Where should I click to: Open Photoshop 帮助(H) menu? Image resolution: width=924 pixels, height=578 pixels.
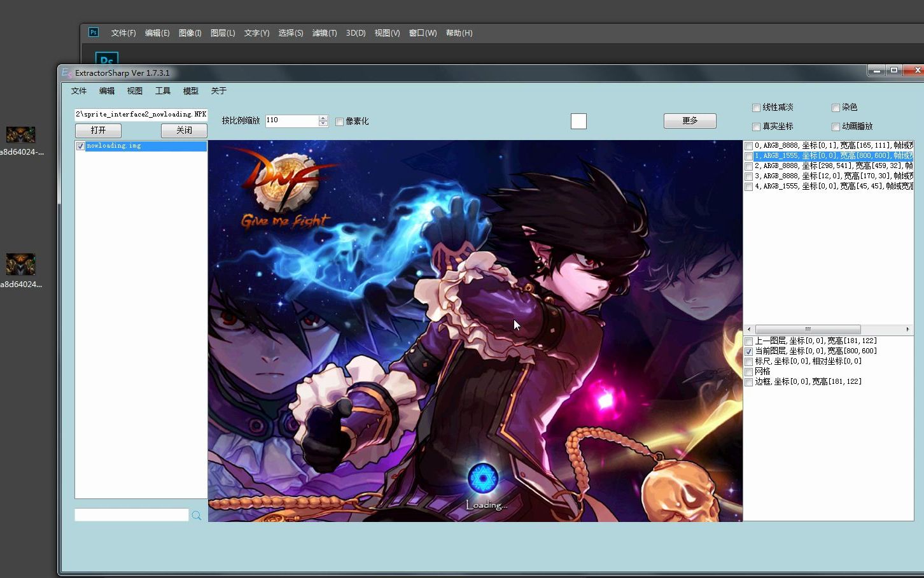(459, 33)
